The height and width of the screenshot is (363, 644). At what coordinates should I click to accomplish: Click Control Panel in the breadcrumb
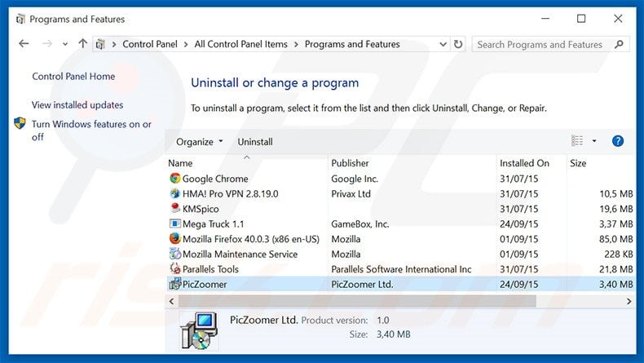tap(150, 44)
